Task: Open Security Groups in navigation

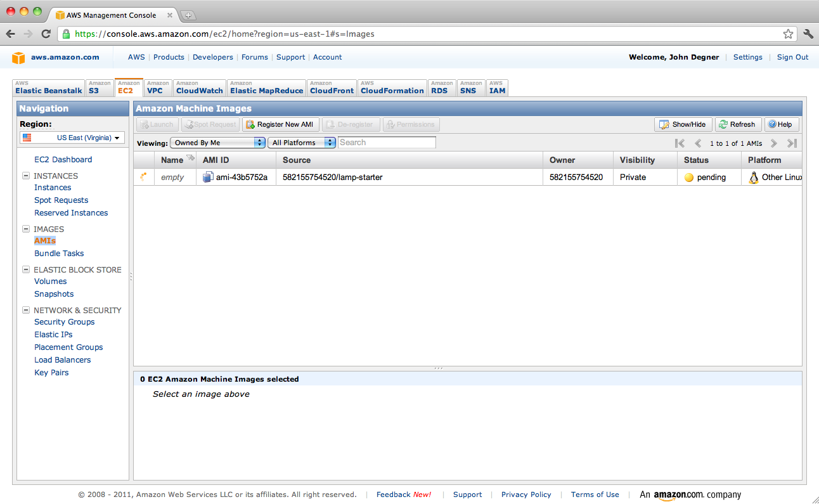Action: (x=64, y=322)
